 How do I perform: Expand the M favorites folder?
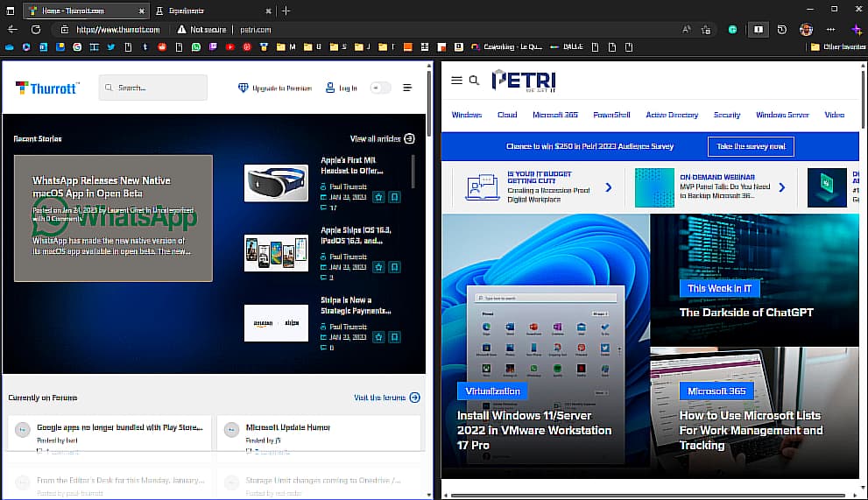pos(286,47)
